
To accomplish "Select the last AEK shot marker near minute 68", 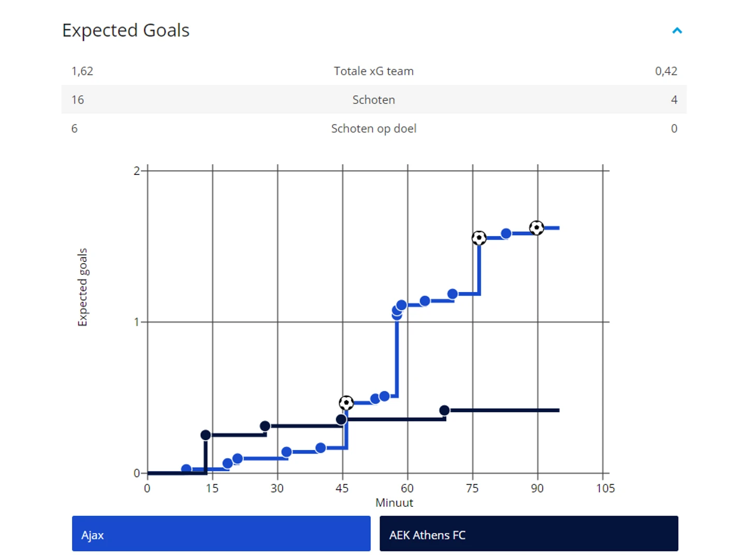I will (444, 411).
